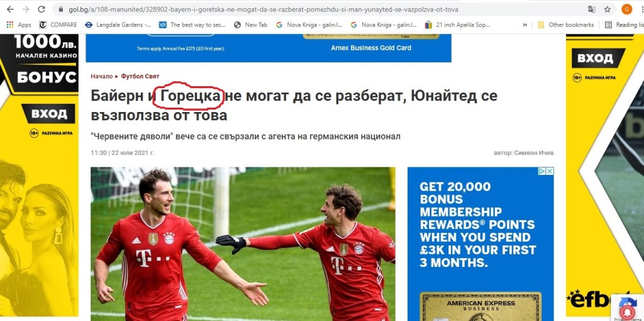
Task: Open the Reading list panel
Action: (x=624, y=25)
